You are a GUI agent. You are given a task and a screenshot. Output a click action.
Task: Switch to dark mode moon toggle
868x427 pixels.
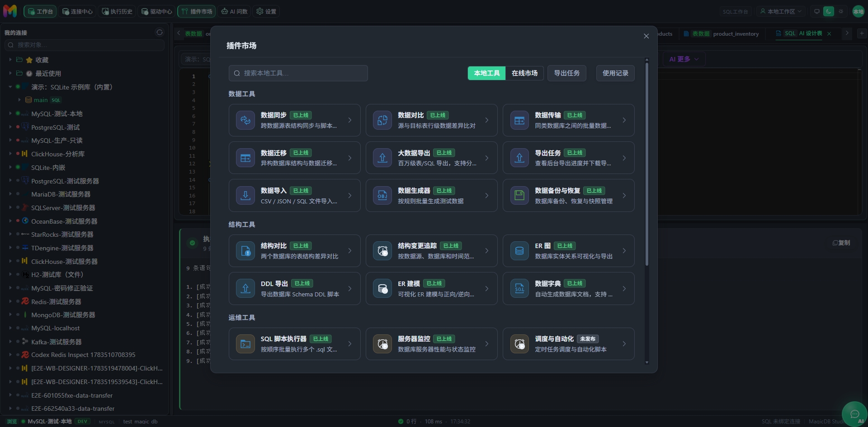click(x=829, y=11)
